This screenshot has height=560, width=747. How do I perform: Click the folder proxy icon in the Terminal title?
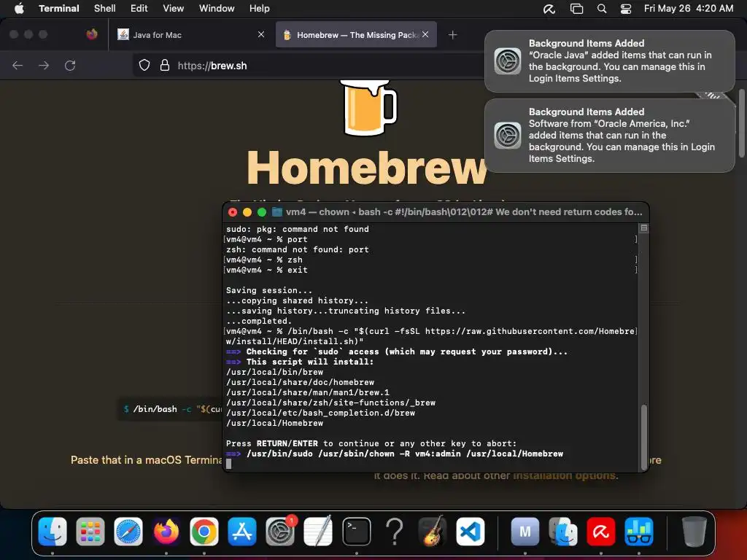pos(276,212)
